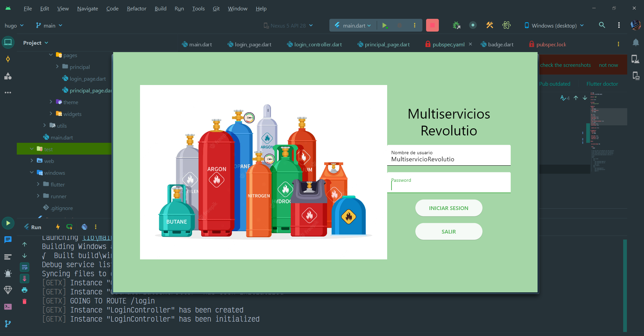Click the Flutter Hot Reload lightning icon
This screenshot has height=336, width=644.
coord(58,227)
